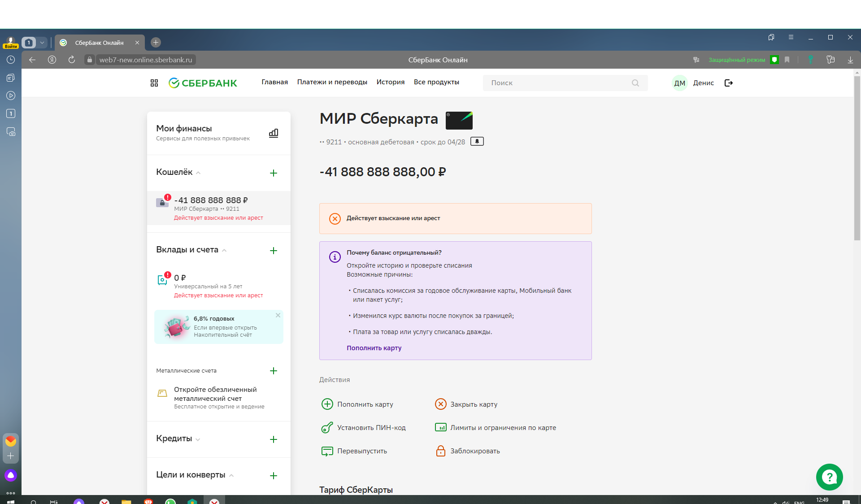Reload the page with refresh icon
The image size is (861, 504).
(x=72, y=60)
